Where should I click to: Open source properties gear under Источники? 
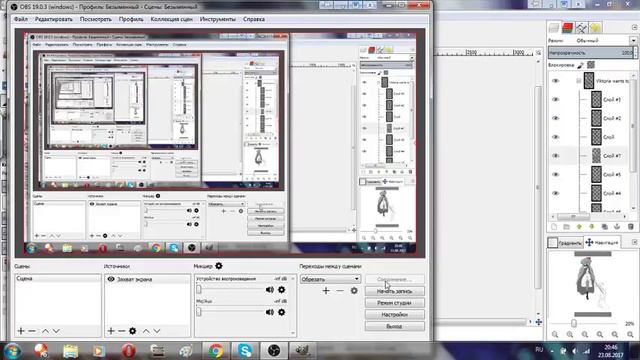click(x=133, y=331)
